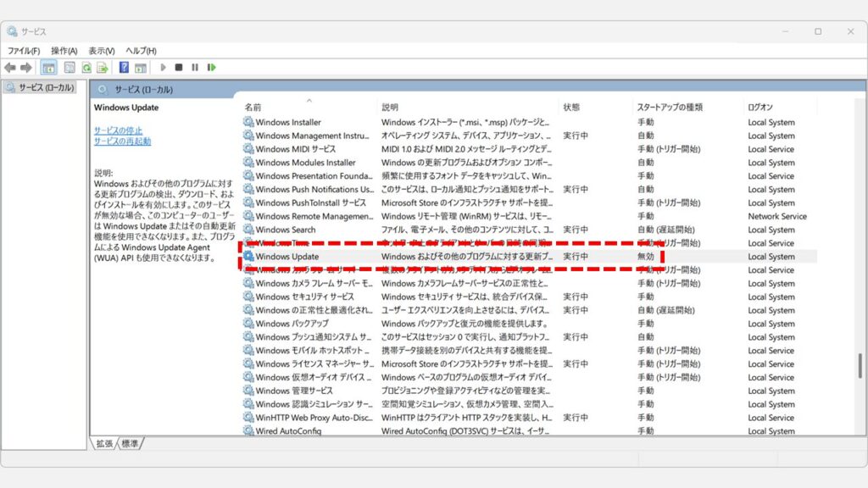This screenshot has width=868, height=488.
Task: Navigate back with the left arrow icon
Action: [10, 68]
